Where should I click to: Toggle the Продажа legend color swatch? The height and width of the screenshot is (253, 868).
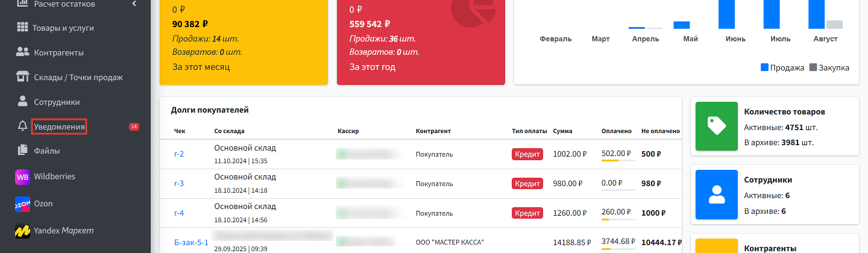click(764, 67)
